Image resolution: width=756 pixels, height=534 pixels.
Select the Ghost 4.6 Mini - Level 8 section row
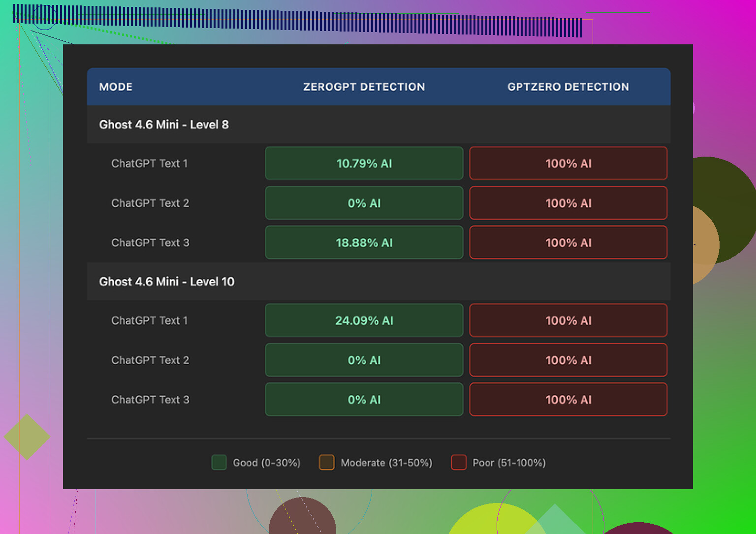164,125
